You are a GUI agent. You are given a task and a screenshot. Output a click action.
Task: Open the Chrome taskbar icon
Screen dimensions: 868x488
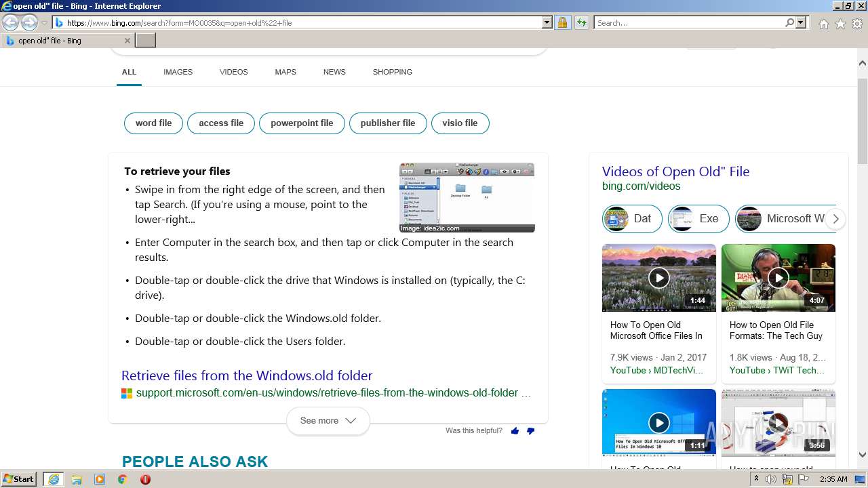click(122, 479)
